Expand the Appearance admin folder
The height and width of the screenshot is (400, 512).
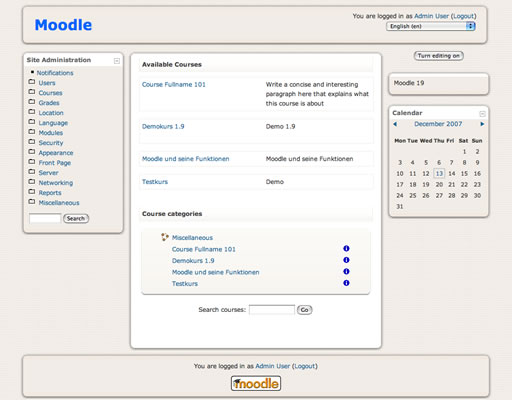point(32,152)
